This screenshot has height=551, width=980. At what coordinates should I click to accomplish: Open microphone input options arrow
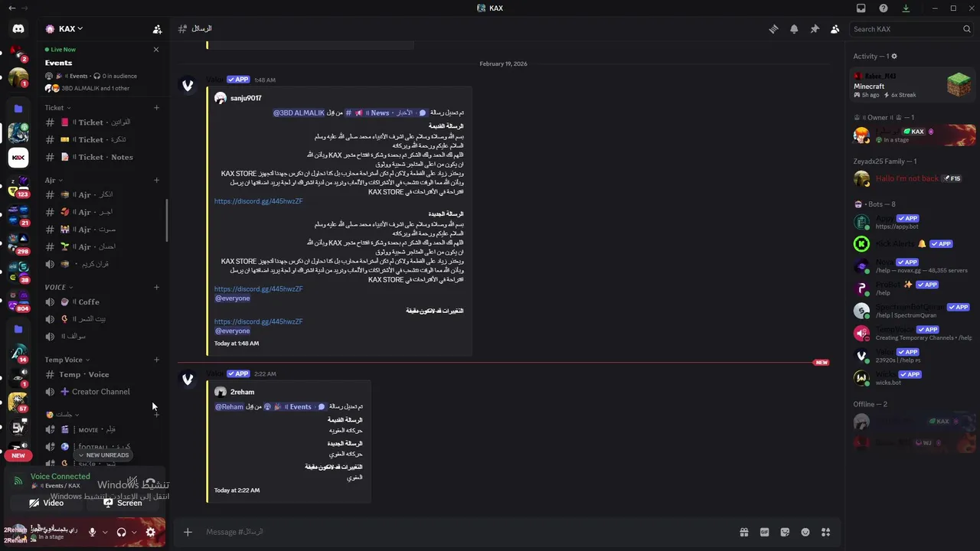click(105, 532)
